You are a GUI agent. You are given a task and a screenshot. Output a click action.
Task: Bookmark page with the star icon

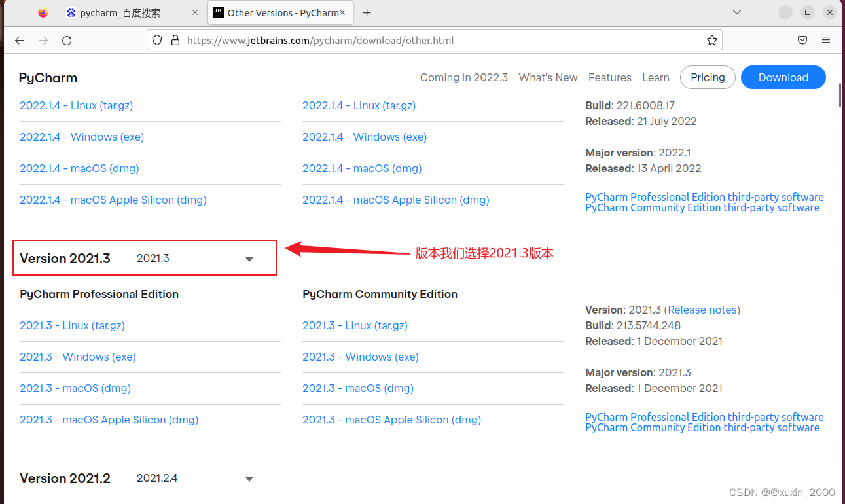point(712,41)
